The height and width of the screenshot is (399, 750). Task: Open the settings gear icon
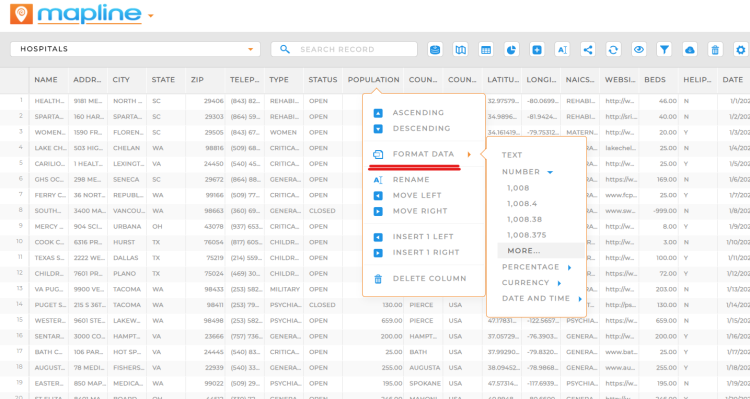click(x=741, y=49)
